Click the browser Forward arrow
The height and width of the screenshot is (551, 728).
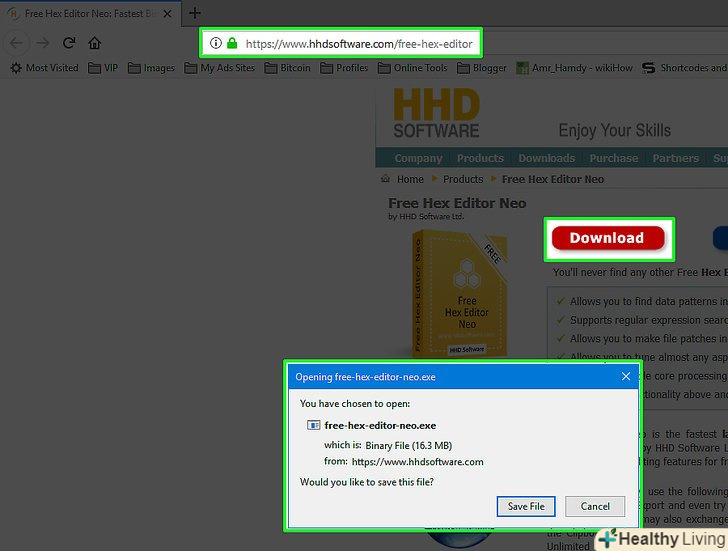(x=43, y=43)
